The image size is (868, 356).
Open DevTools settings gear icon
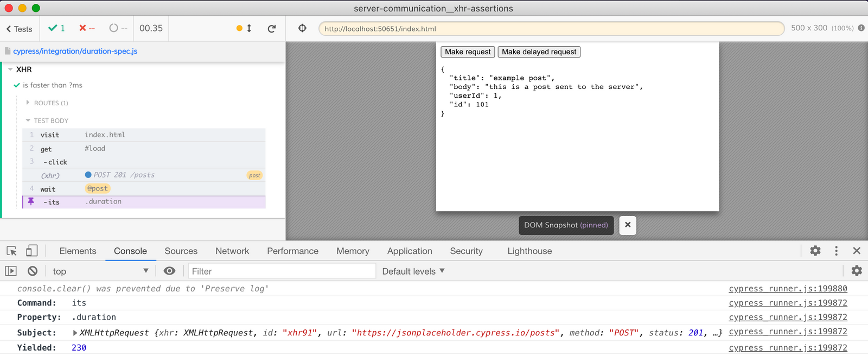[x=815, y=251]
